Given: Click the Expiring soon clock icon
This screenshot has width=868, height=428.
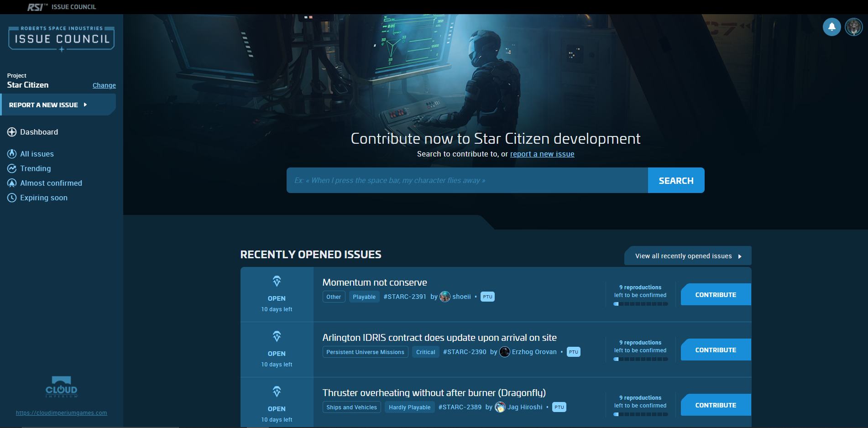Looking at the screenshot, I should point(12,198).
